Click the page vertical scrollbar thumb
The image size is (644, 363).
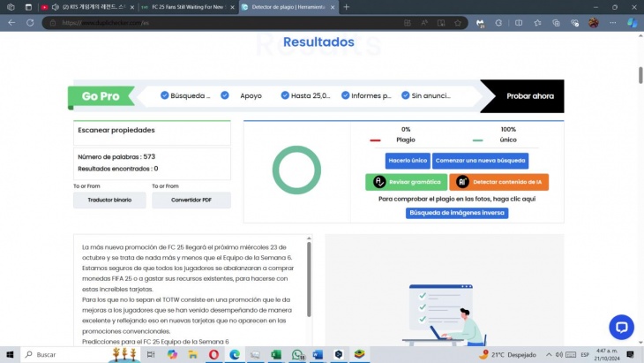tap(640, 75)
